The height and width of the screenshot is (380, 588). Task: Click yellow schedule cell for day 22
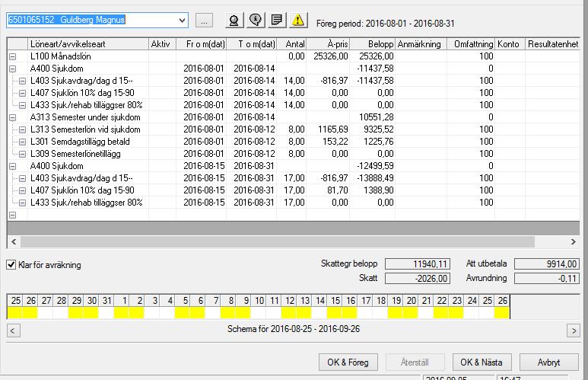(x=441, y=313)
